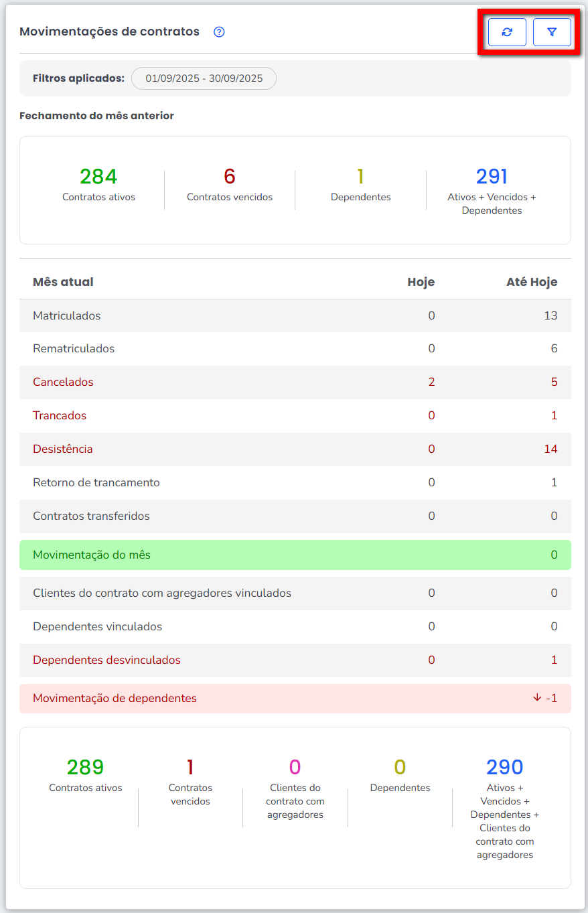Click the Matriculados row
The height and width of the screenshot is (913, 588).
pos(67,315)
